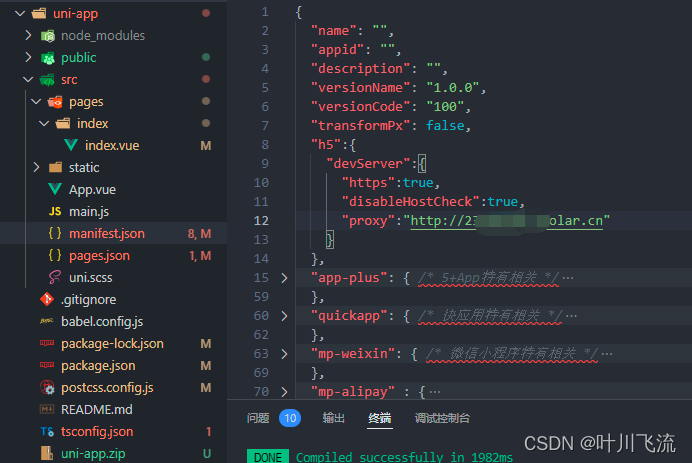
Task: Open package.json in the explorer
Action: click(x=98, y=365)
